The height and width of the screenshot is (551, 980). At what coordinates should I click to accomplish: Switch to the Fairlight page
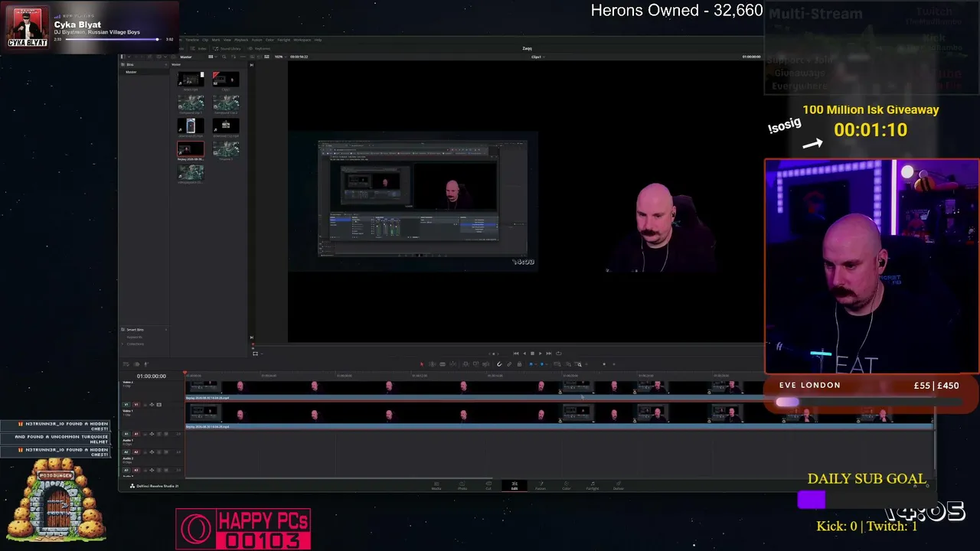(593, 486)
